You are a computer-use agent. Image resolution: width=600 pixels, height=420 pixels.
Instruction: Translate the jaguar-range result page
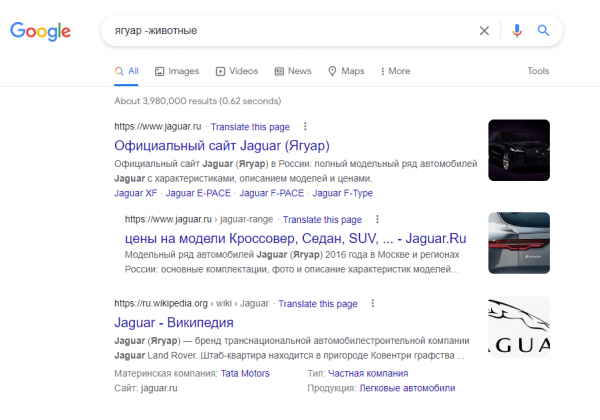[322, 220]
